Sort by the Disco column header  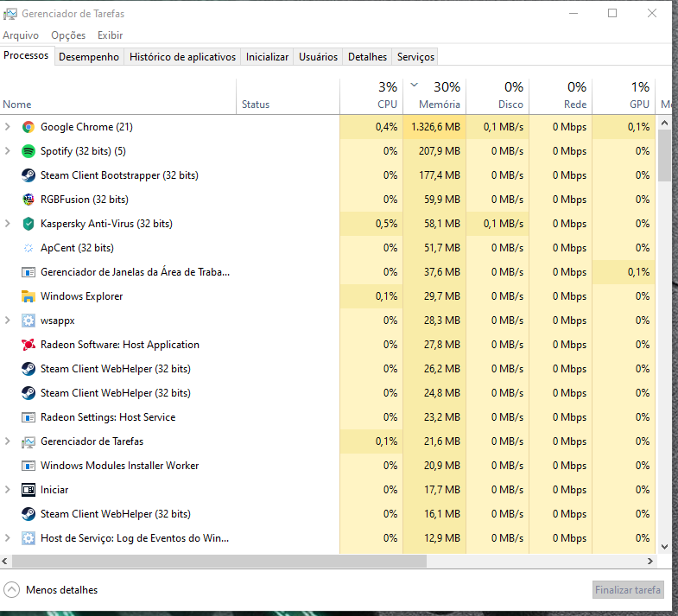click(497, 97)
